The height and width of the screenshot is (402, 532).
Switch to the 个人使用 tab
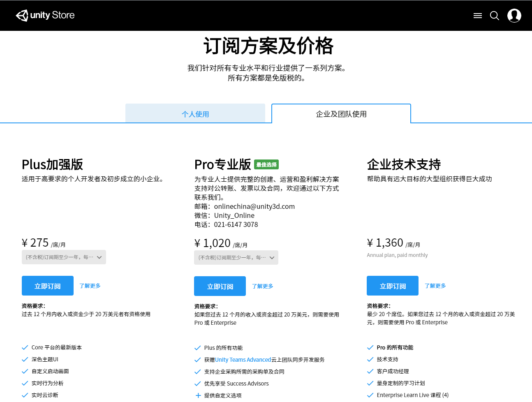[x=195, y=113]
